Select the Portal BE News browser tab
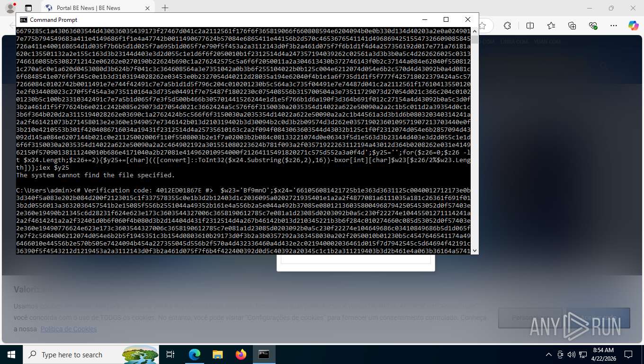 pos(98,8)
